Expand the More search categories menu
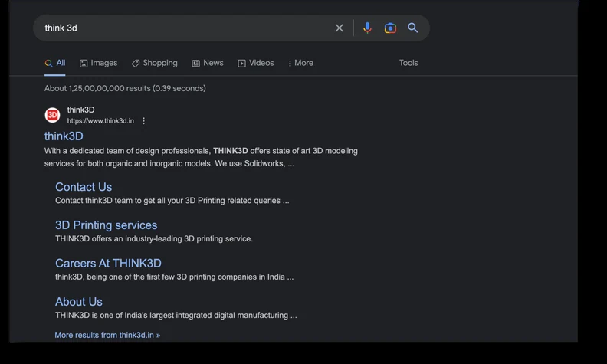The height and width of the screenshot is (364, 607). tap(300, 63)
